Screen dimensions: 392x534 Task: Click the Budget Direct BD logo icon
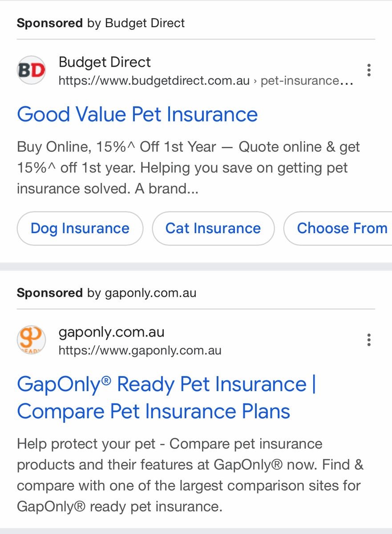31,70
